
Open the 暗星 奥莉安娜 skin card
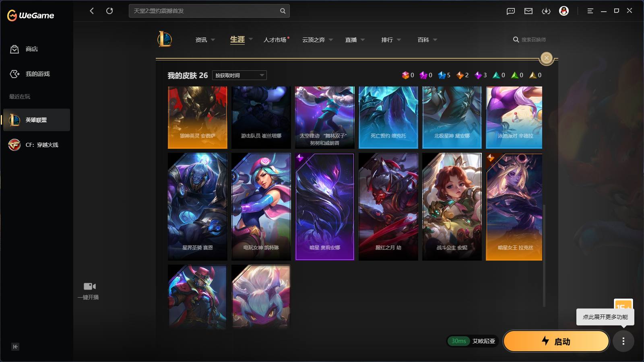tap(325, 207)
